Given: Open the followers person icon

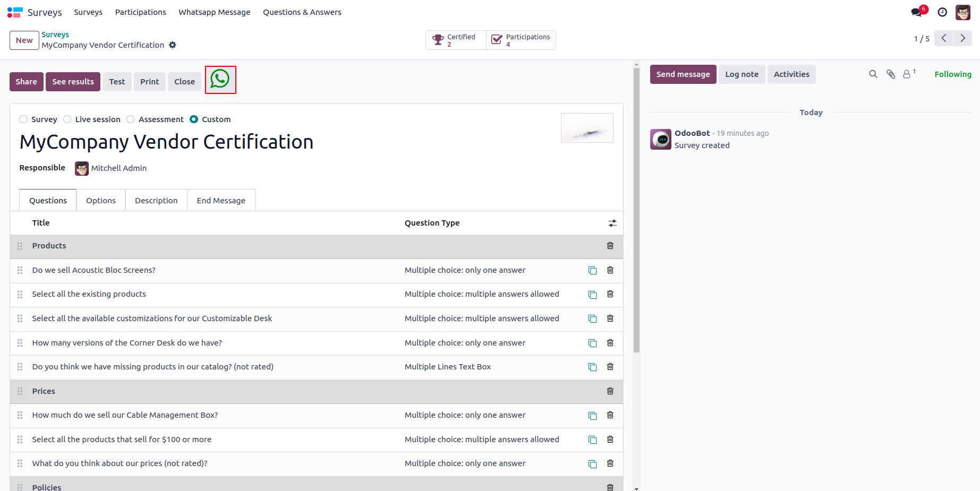Looking at the screenshot, I should point(907,74).
